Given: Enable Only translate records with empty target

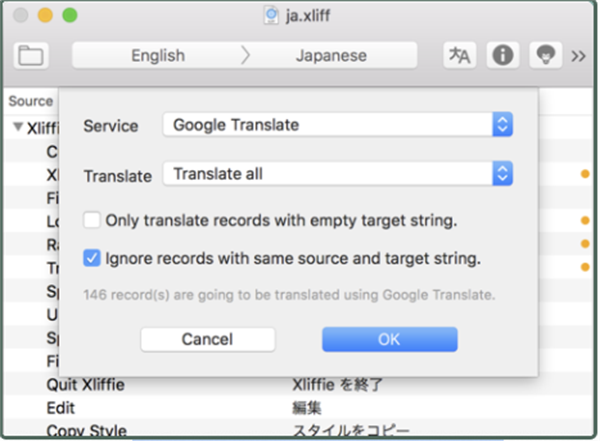Looking at the screenshot, I should click(x=92, y=220).
